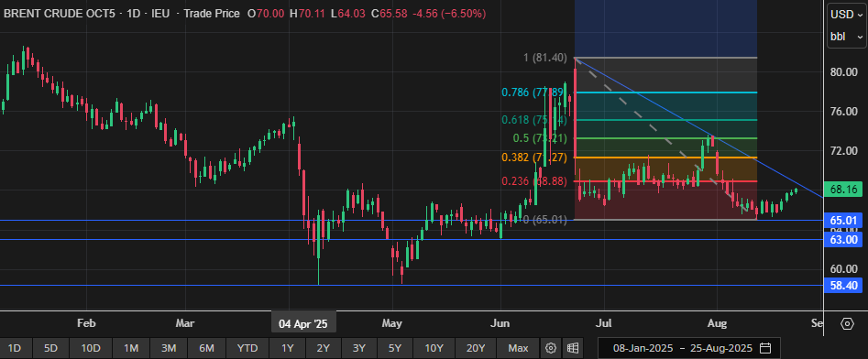Click the Jul label on time axis
The image size is (868, 359).
605,322
